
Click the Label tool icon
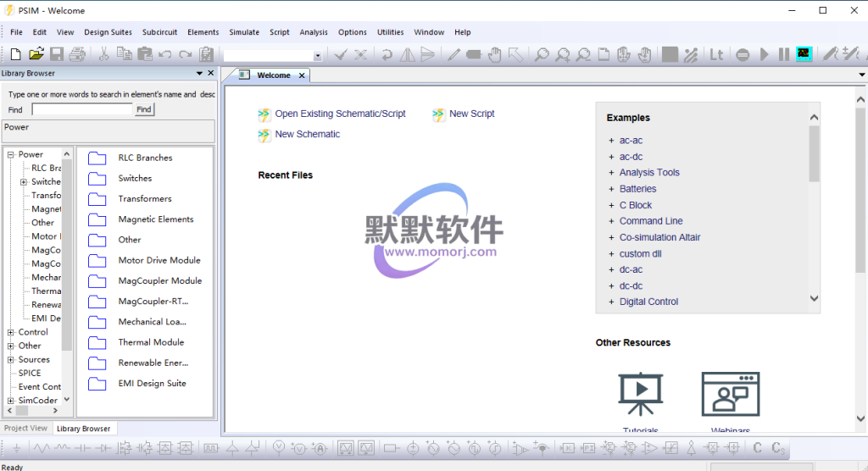(x=474, y=54)
